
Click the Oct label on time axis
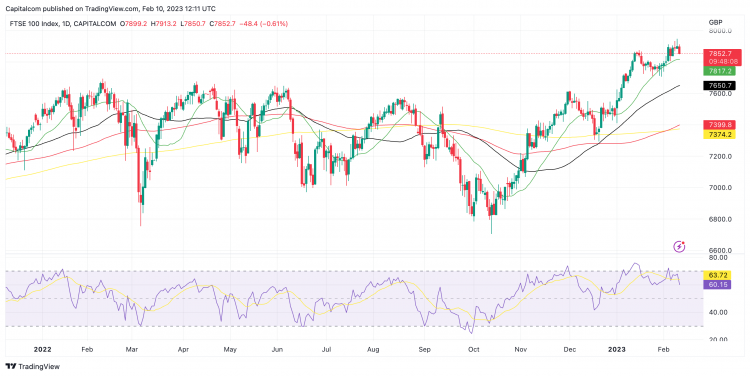(x=474, y=350)
